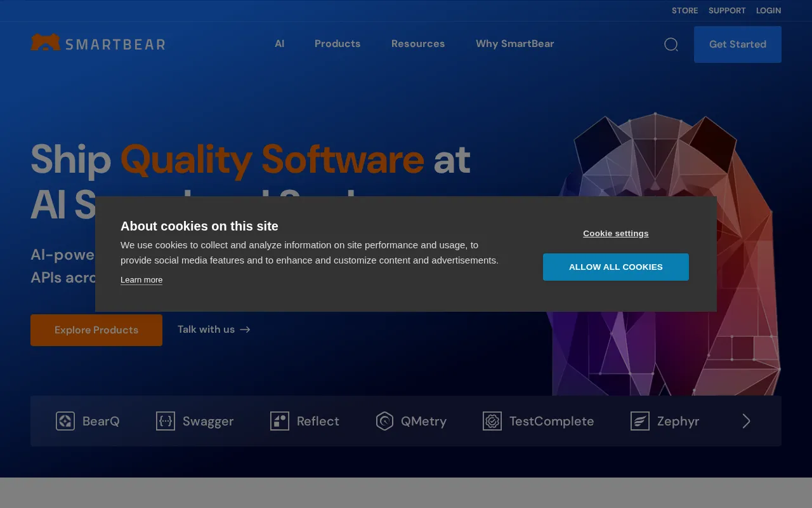This screenshot has height=508, width=812.
Task: Click the About cookies on this site heading
Action: click(199, 226)
